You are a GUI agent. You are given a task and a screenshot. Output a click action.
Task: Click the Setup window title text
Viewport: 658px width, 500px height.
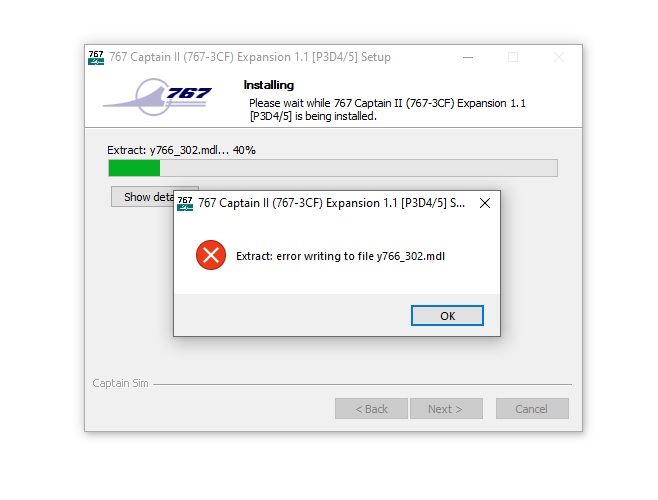(x=250, y=57)
